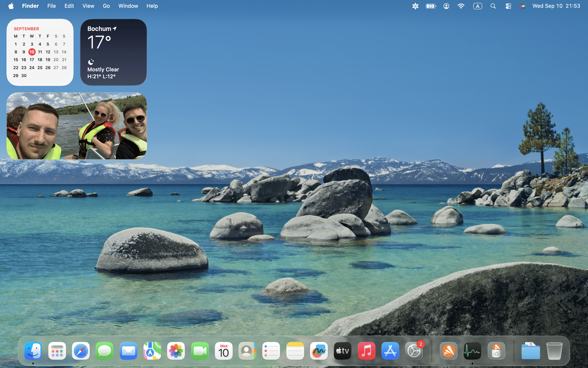Screen dimensions: 588x368
Task: Click the 17° temperature in the weather widget
Action: (99, 42)
